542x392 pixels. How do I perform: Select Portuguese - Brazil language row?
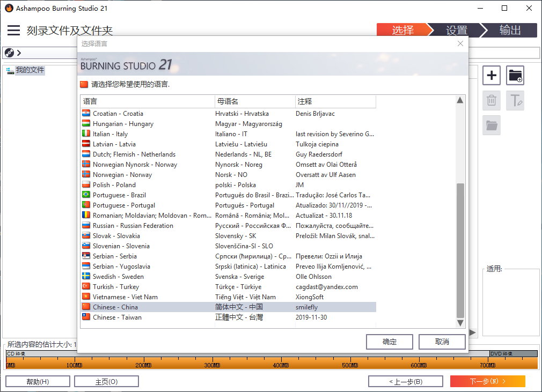tap(229, 195)
